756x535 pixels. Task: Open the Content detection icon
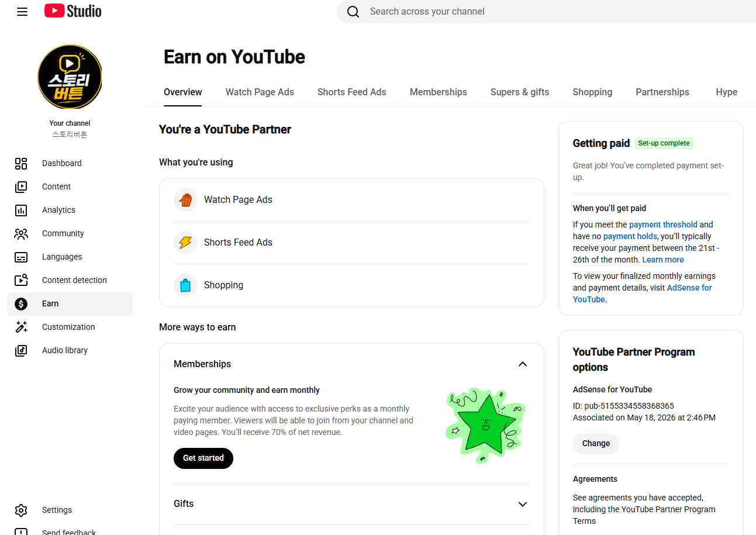pos(21,280)
